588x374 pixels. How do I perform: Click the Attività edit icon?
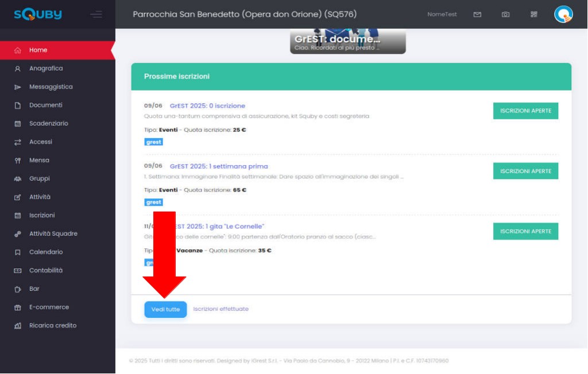(18, 197)
